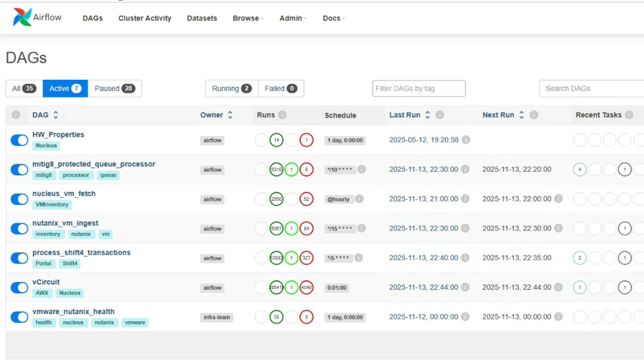The width and height of the screenshot is (644, 362).
Task: Expand the Admin dropdown menu
Action: 293,18
